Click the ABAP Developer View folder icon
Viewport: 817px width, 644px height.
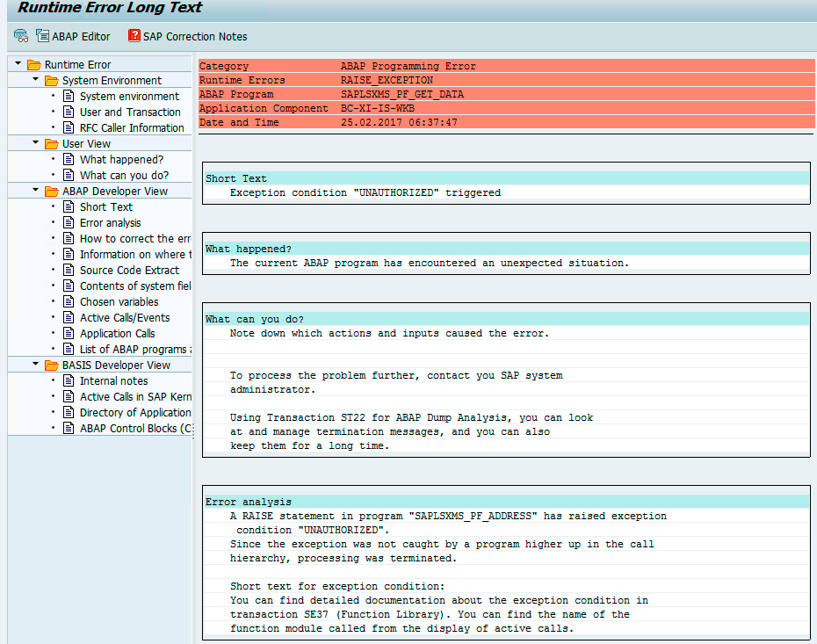52,192
